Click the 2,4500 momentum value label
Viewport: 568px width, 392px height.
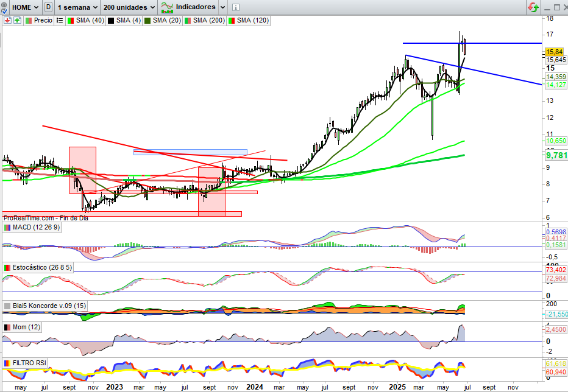556,329
